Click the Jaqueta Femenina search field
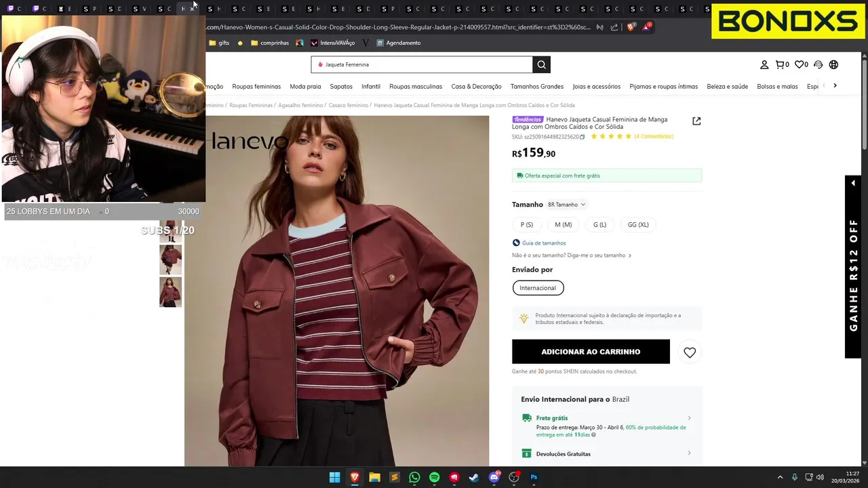The height and width of the screenshot is (488, 868). pos(422,64)
